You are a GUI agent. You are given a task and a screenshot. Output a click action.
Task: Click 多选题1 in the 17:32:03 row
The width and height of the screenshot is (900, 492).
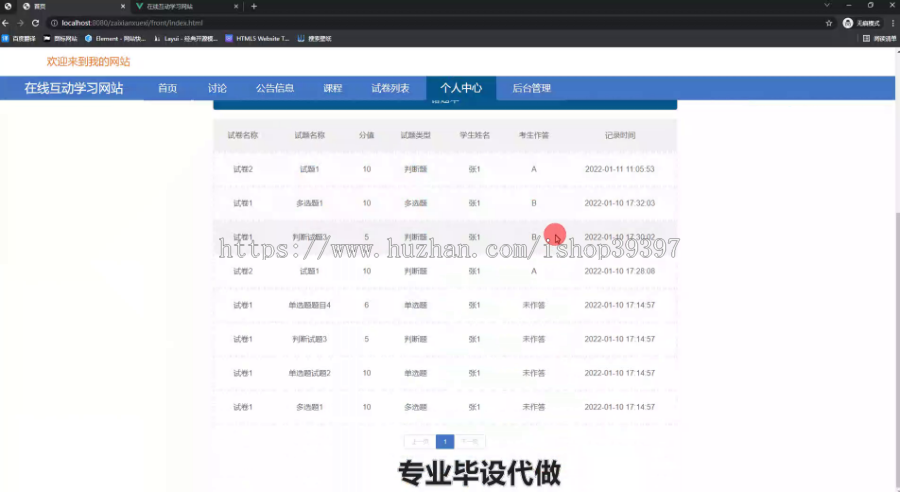point(309,203)
